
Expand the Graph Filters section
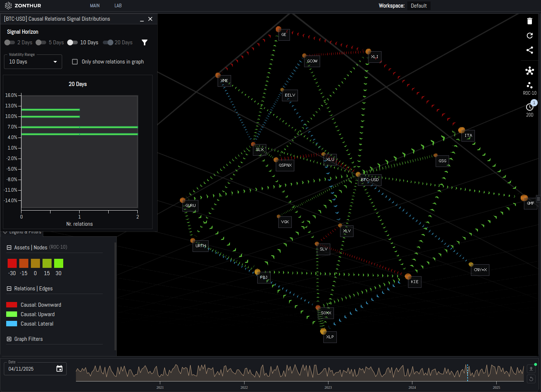pyautogui.click(x=9, y=339)
